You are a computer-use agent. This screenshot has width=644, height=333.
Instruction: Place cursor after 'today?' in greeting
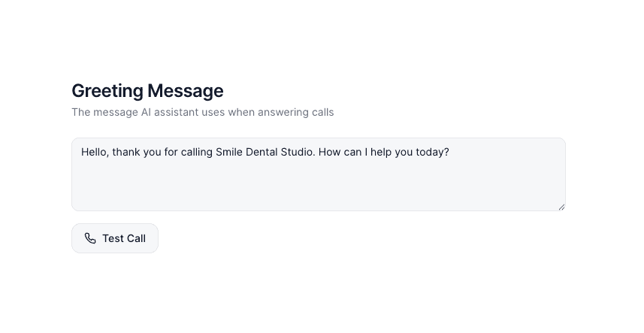(449, 152)
